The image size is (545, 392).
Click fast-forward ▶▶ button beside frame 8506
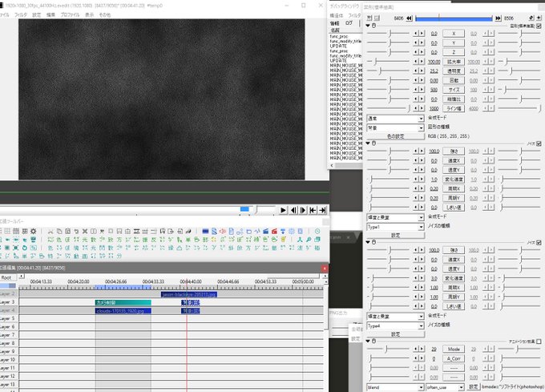pos(498,18)
